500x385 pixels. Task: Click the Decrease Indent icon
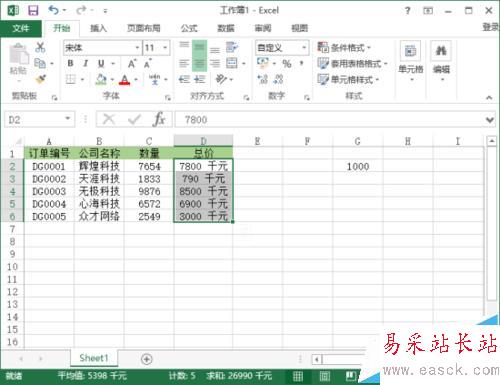click(184, 79)
